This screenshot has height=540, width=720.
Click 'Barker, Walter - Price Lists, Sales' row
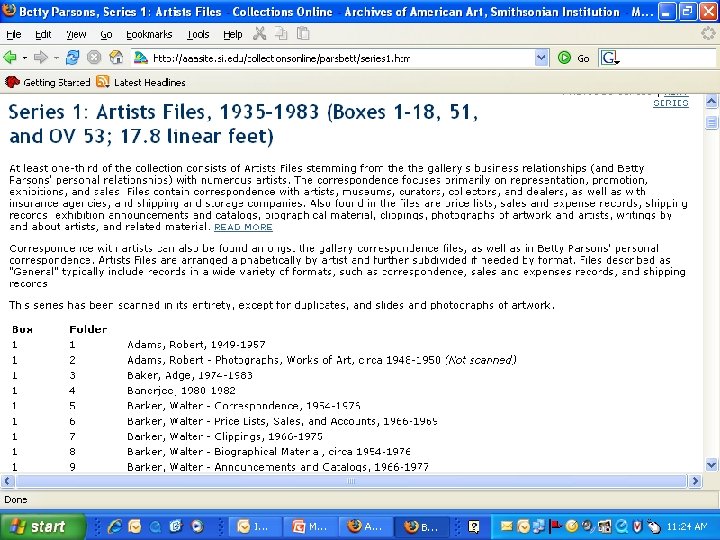[x=282, y=421]
